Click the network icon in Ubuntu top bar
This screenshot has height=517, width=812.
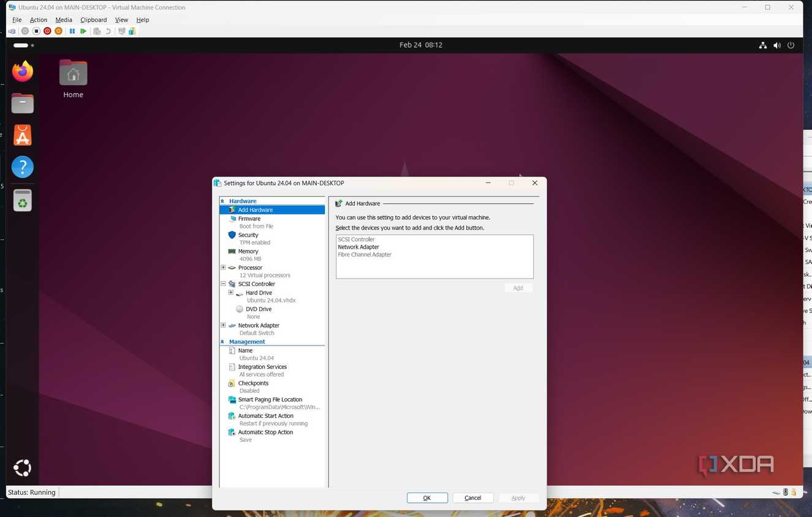click(763, 45)
